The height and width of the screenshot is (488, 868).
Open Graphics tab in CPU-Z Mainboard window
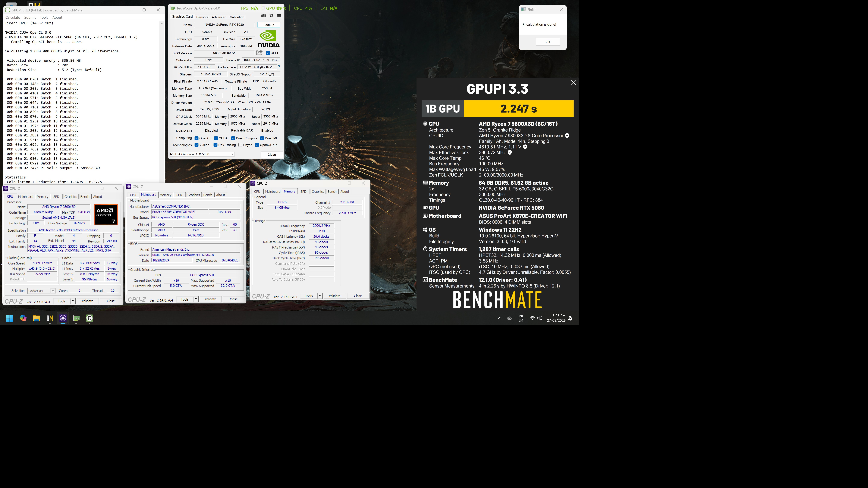click(x=193, y=195)
